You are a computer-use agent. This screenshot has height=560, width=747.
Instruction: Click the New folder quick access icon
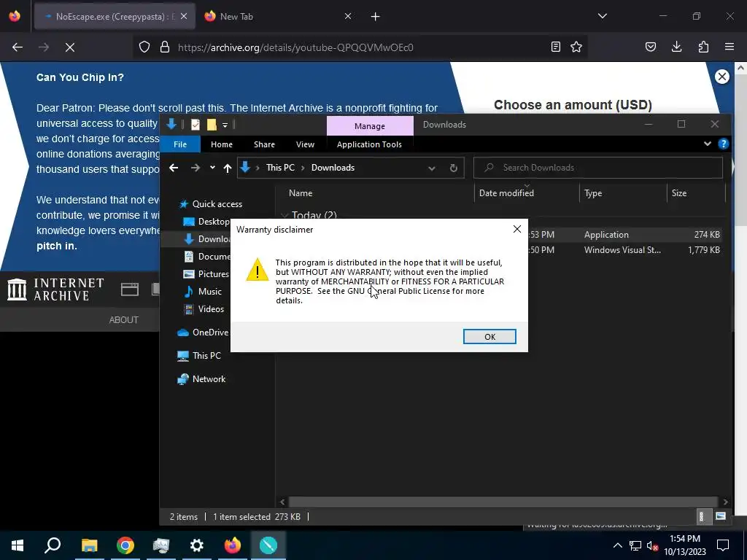212,125
